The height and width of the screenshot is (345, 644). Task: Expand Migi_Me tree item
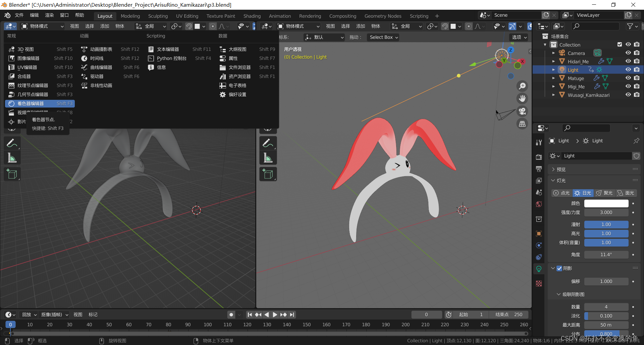coord(553,86)
